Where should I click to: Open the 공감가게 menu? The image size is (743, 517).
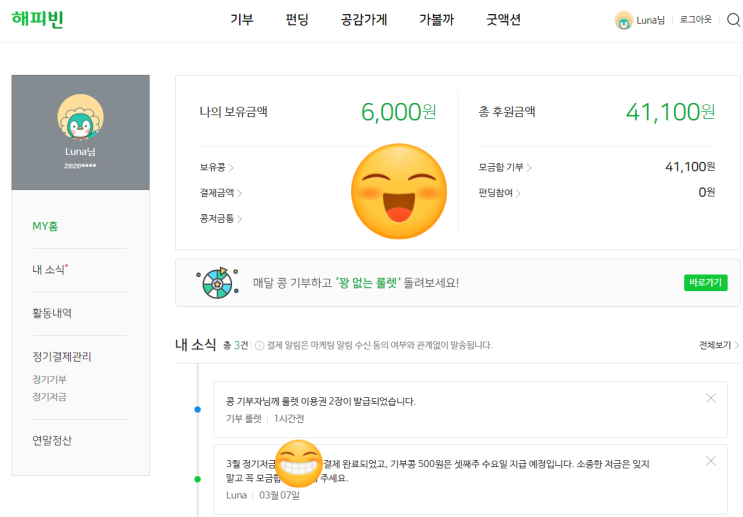click(x=364, y=20)
